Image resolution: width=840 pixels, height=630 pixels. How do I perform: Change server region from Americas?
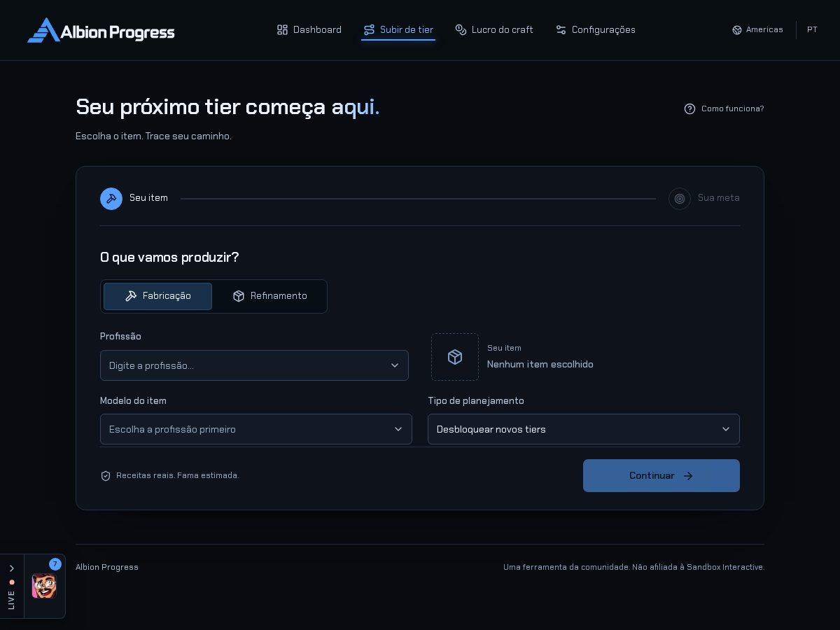(757, 29)
